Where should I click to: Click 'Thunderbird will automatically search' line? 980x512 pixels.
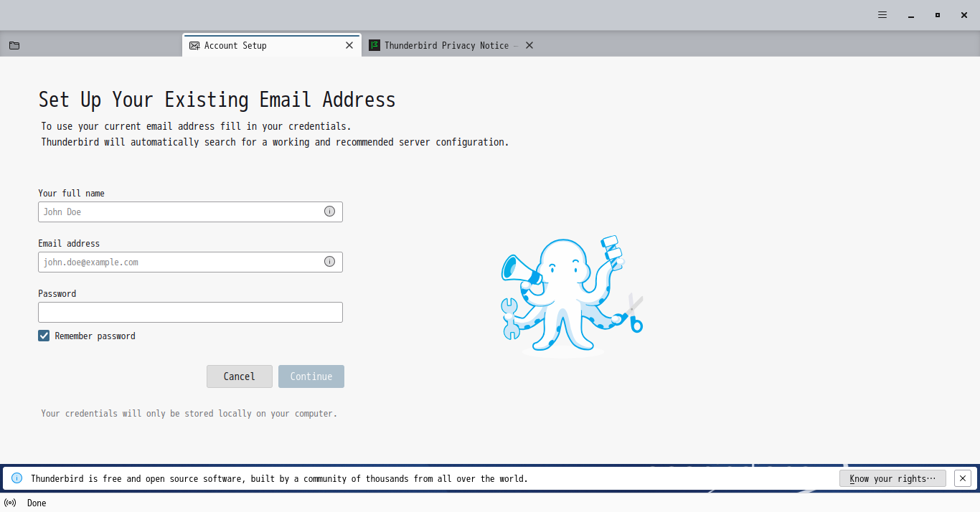coord(275,142)
